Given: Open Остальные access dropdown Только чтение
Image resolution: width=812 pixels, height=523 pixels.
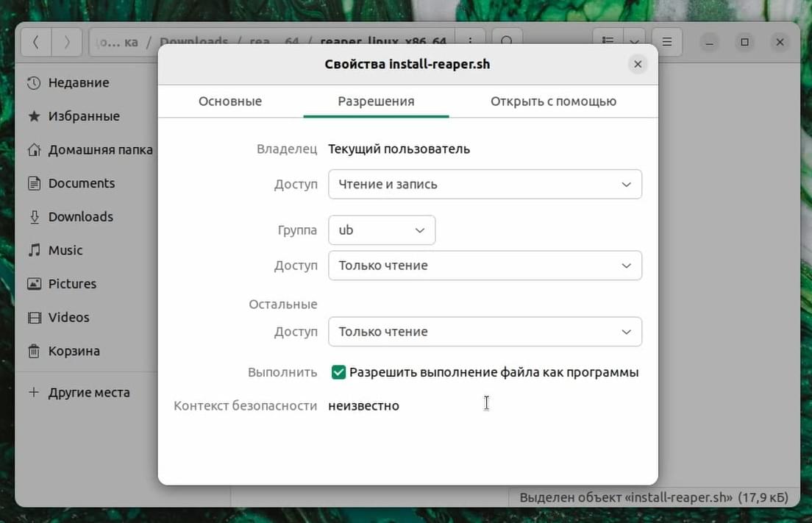Looking at the screenshot, I should tap(485, 332).
